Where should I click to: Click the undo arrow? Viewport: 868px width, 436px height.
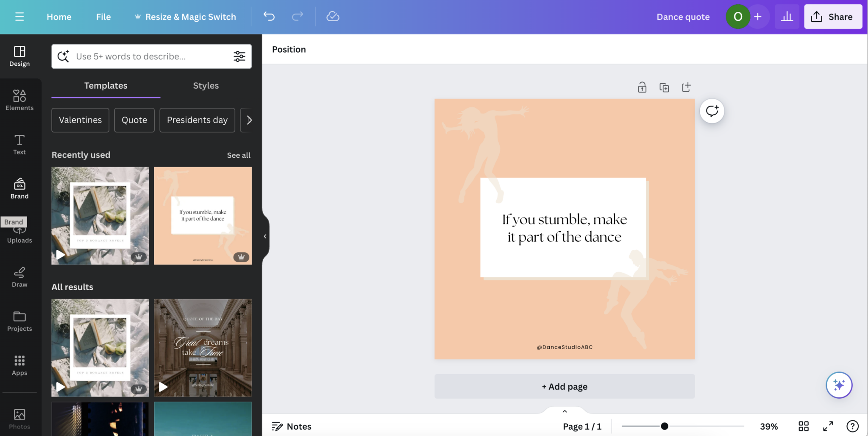269,17
